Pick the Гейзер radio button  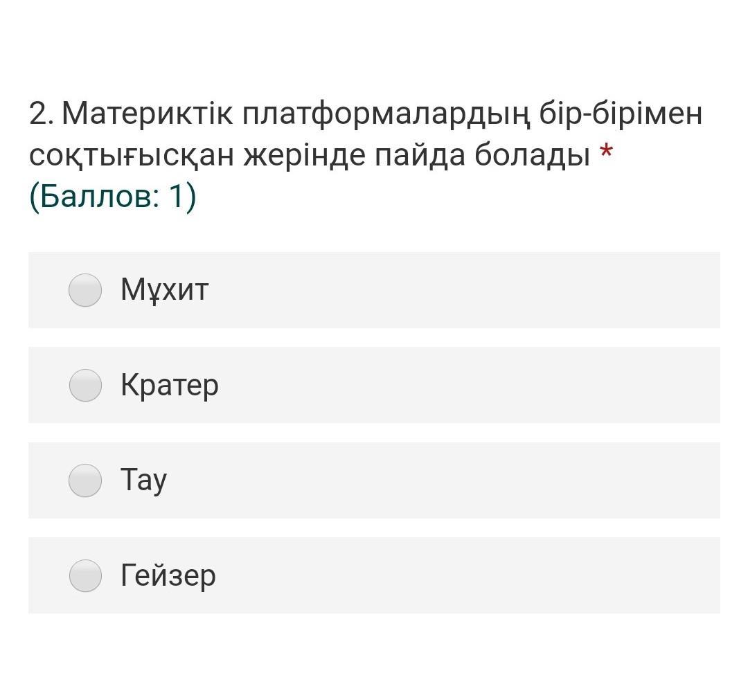[85, 575]
